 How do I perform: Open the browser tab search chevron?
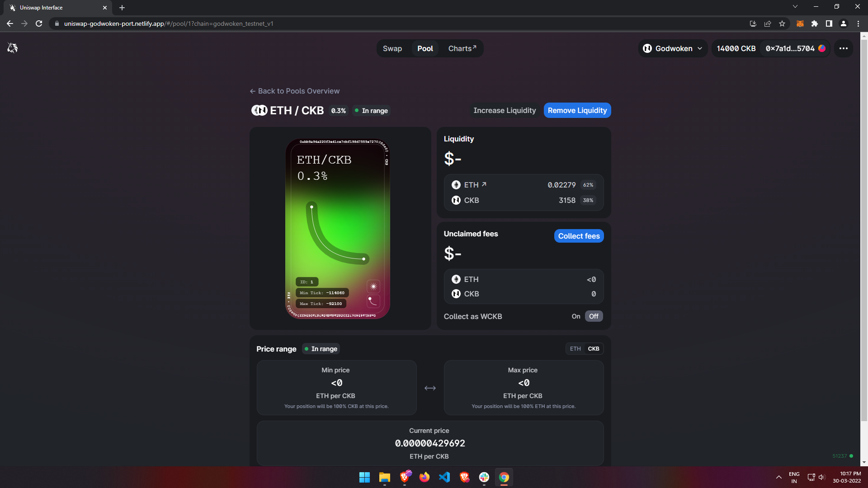pyautogui.click(x=795, y=7)
